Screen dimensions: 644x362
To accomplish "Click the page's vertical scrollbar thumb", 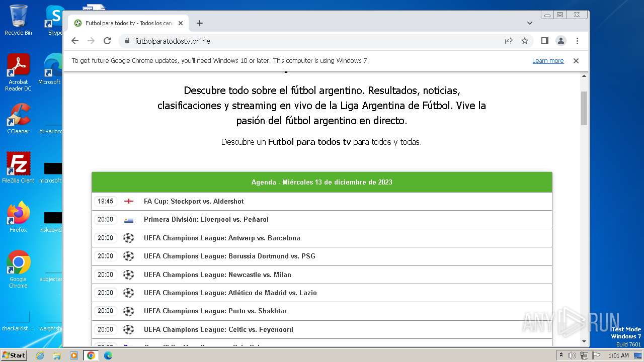I will pos(584,108).
